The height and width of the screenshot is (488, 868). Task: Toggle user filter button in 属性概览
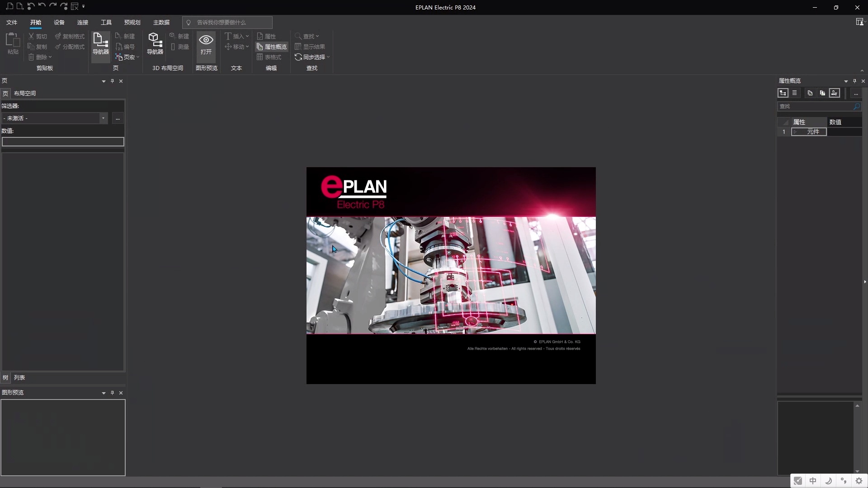pos(835,93)
